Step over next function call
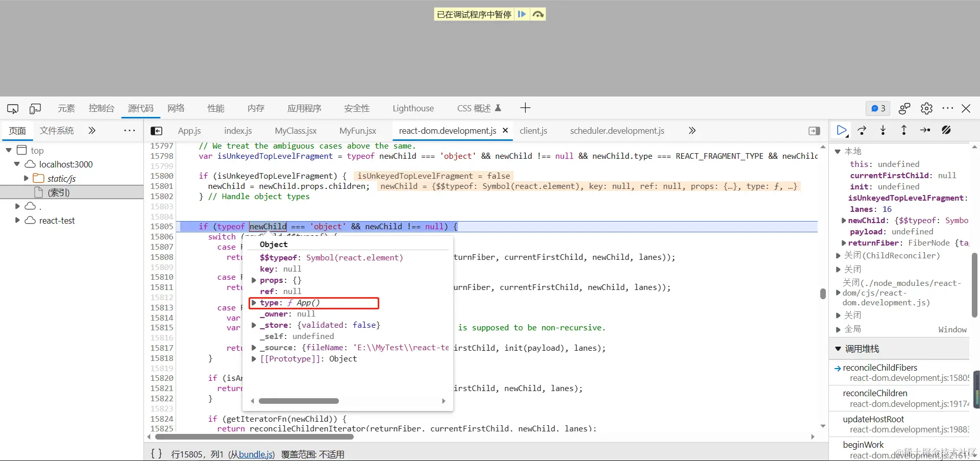The height and width of the screenshot is (461, 980). tap(862, 131)
